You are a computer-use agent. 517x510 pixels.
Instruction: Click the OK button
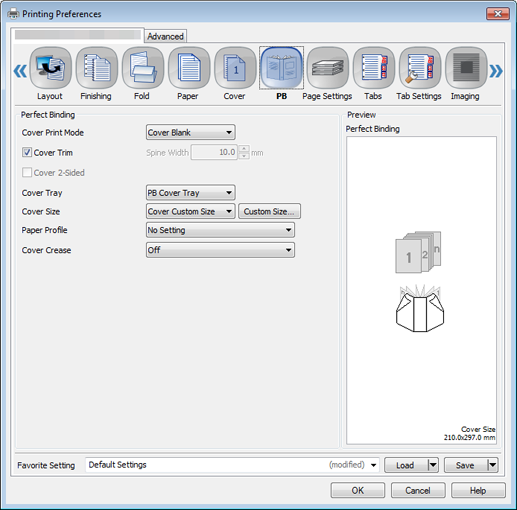point(358,490)
